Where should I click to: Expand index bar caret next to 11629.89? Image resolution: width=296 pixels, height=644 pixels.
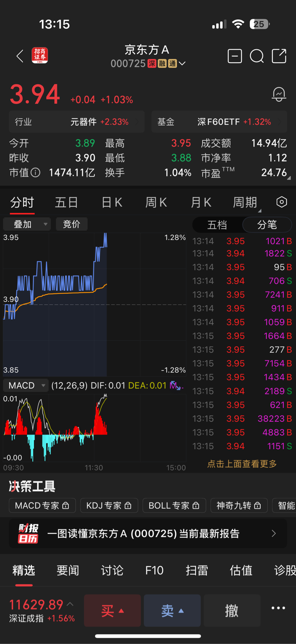coord(70,604)
